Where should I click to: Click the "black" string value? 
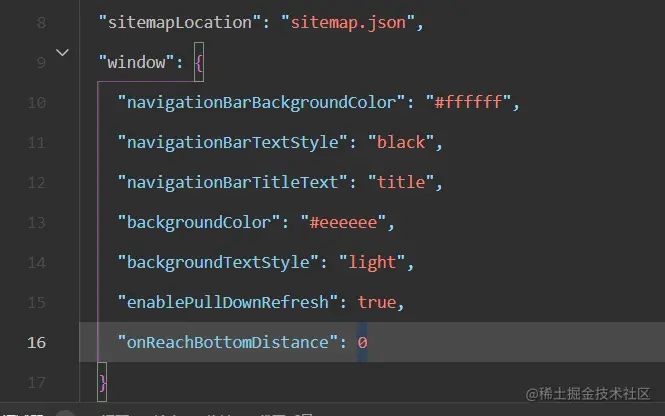click(401, 142)
